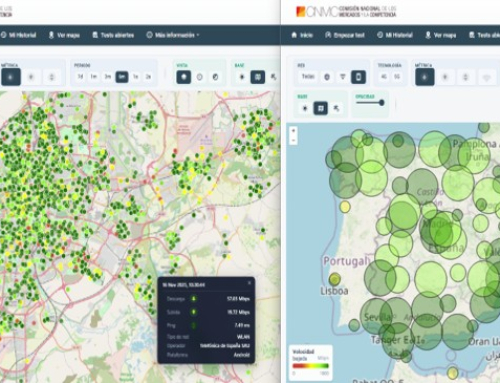Expand the Más información dropdown
This screenshot has width=500, height=383.
click(173, 35)
